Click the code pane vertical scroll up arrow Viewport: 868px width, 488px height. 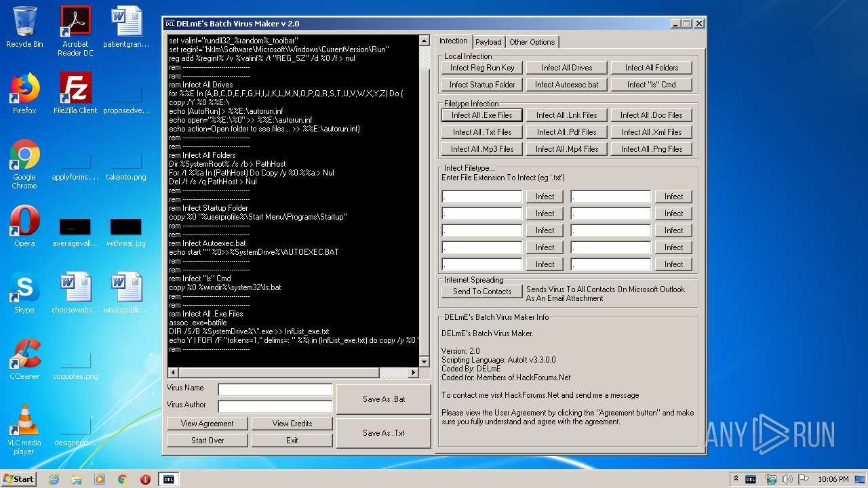point(425,41)
